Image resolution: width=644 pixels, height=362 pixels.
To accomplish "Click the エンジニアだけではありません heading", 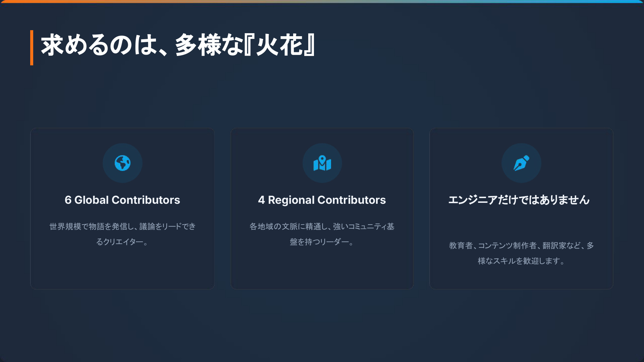I will [519, 200].
